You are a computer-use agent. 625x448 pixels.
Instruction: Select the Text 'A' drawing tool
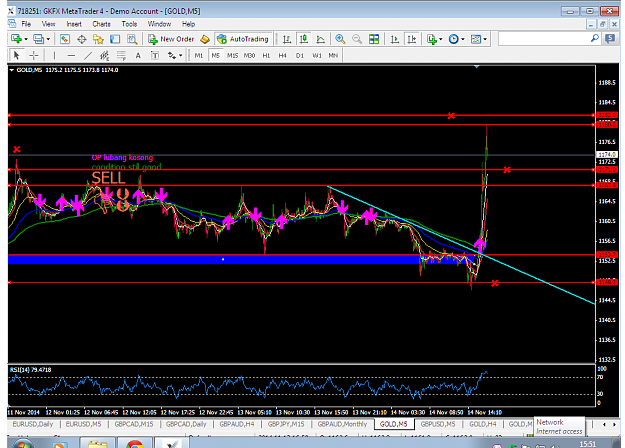point(138,55)
